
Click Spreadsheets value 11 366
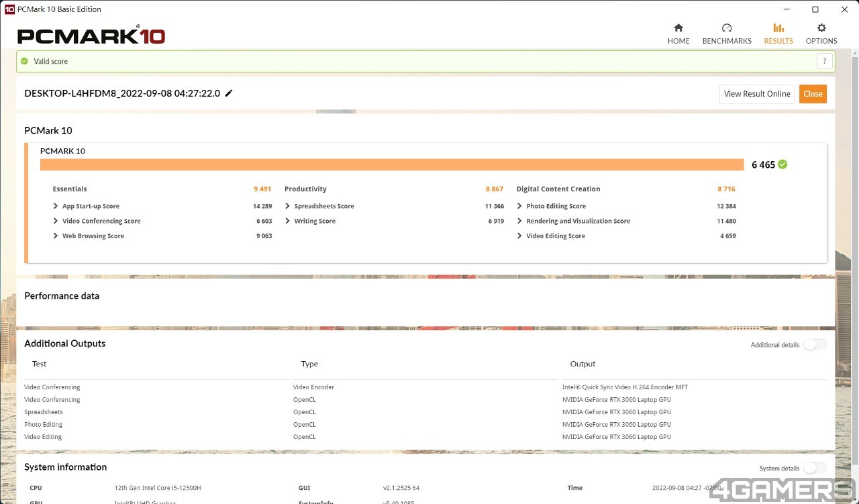click(495, 206)
